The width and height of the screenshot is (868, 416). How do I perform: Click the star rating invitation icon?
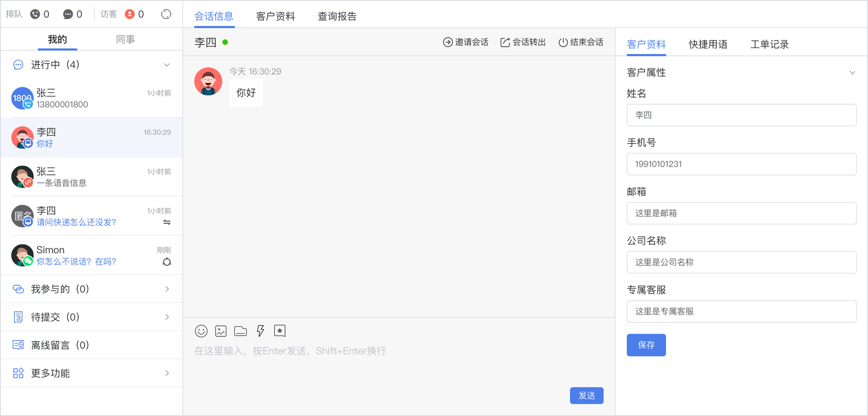click(280, 331)
